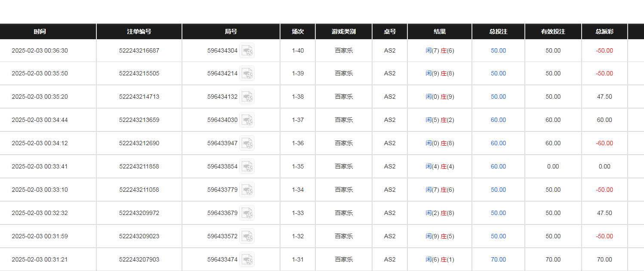Click the 注单编号 column header
The width and height of the screenshot is (644, 271).
pos(139,31)
